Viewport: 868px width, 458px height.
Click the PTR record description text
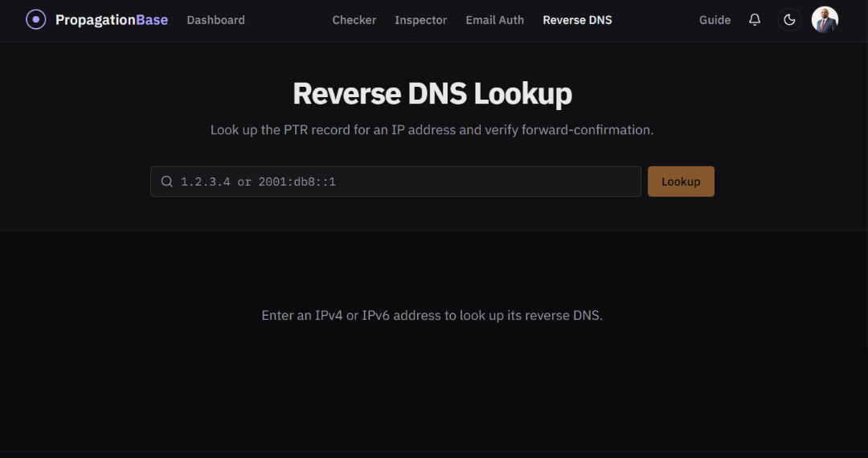tap(432, 130)
